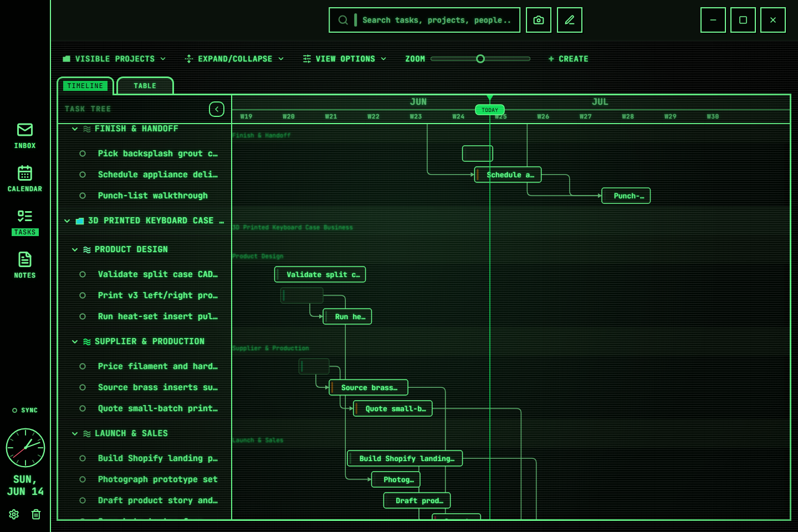Screen dimensions: 798x532
Task: Collapse Supplier & Production group chevron
Action: coord(75,341)
